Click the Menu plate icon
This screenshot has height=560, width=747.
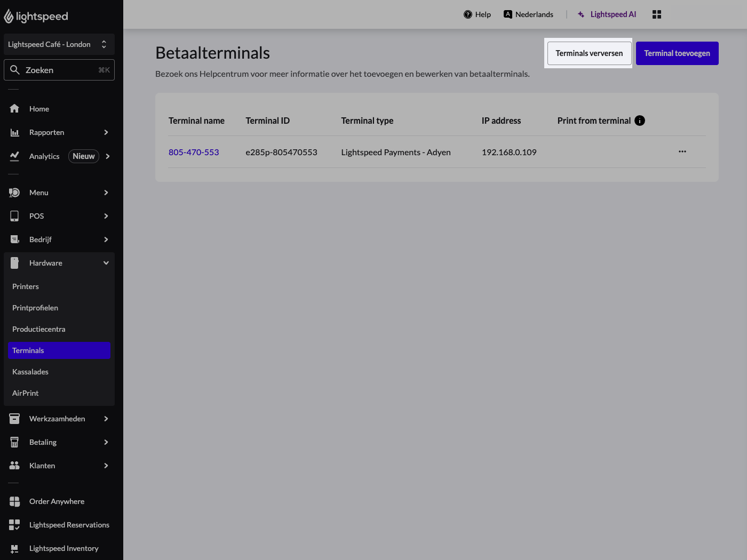coord(14,193)
